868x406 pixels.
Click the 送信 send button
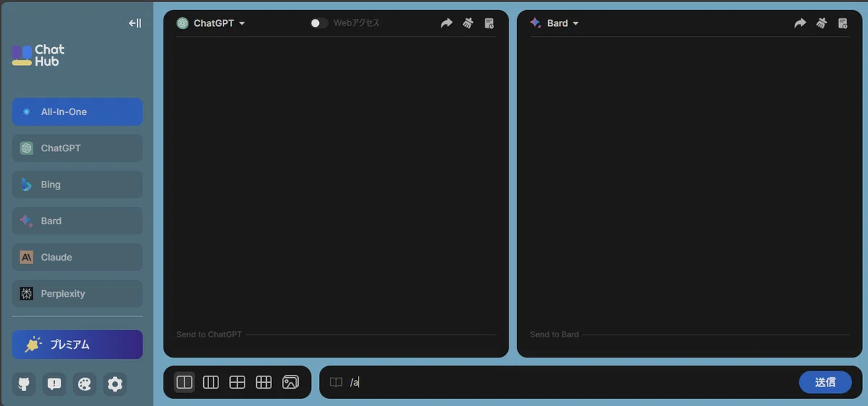(x=825, y=382)
